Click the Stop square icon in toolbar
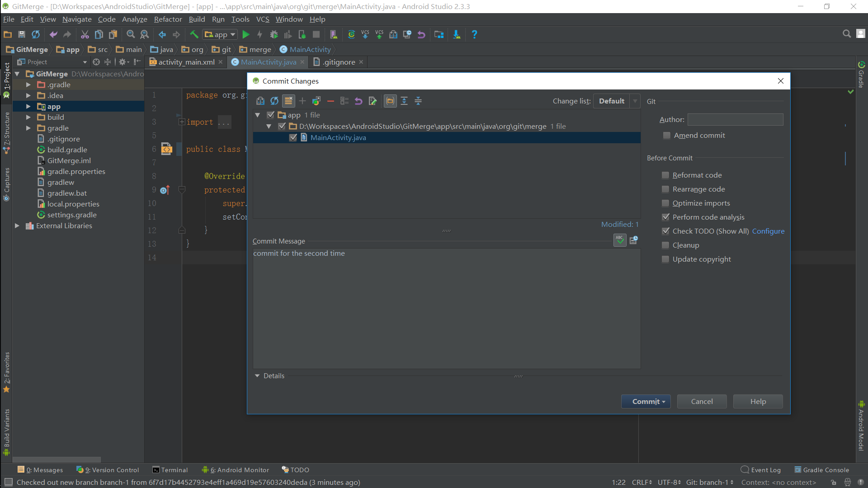Viewport: 868px width, 488px height. point(316,34)
